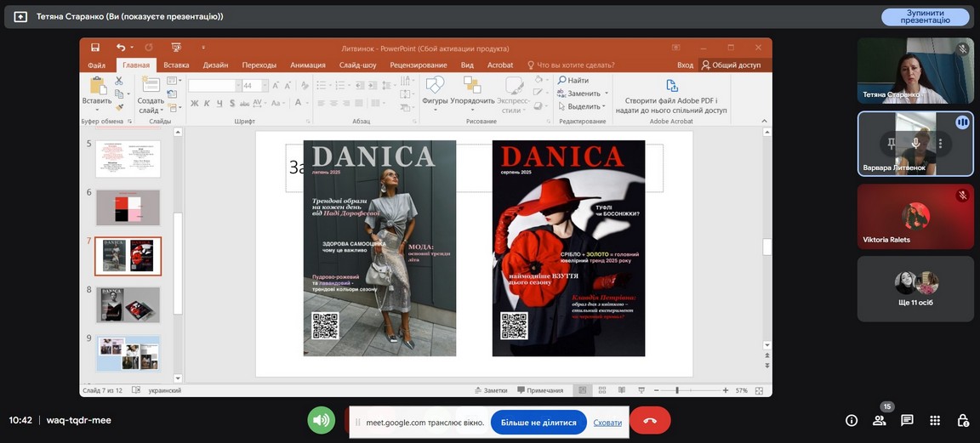Open the Анимация ribbon tab
This screenshot has height=443, width=980.
pos(307,65)
